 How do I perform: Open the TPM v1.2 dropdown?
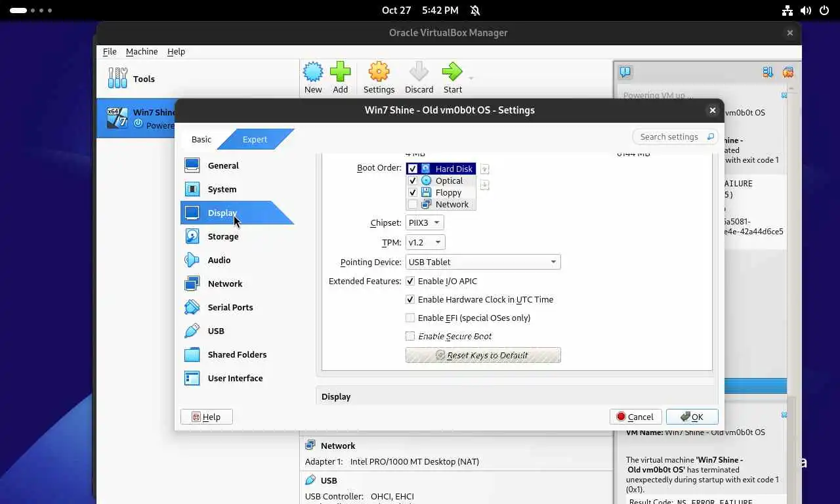tap(425, 242)
